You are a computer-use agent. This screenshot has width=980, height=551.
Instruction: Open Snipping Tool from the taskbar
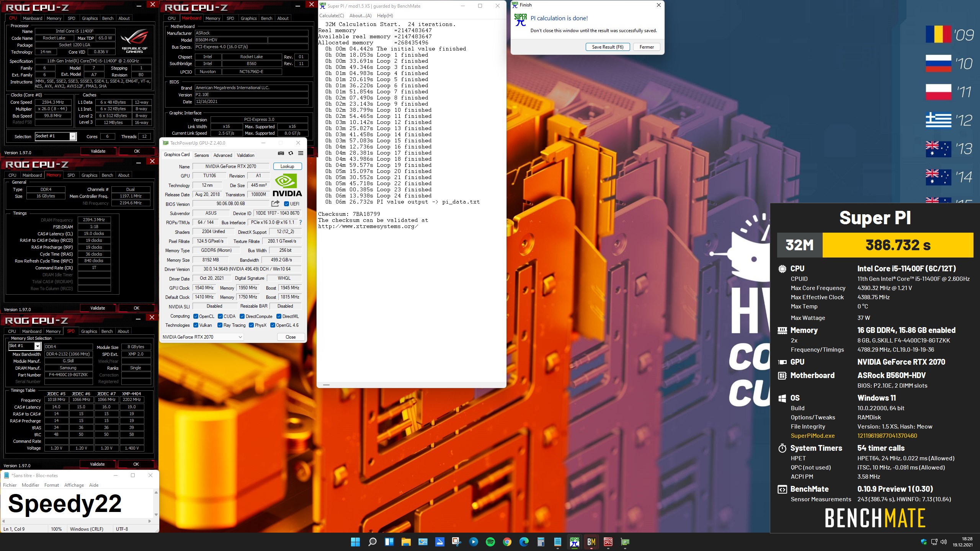click(x=456, y=542)
